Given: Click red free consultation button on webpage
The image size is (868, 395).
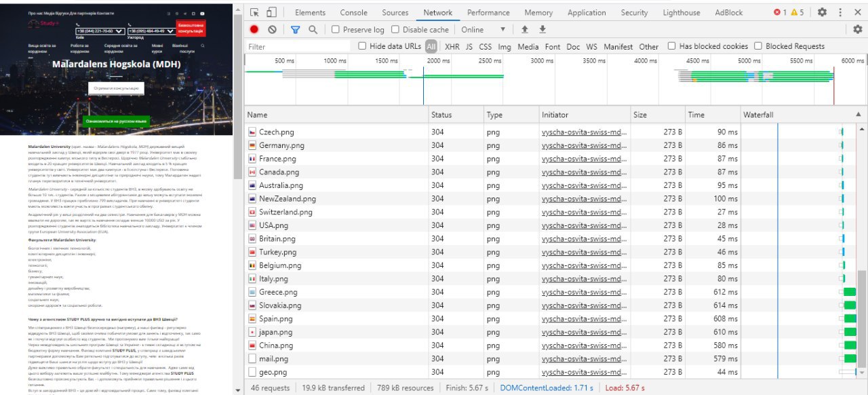Looking at the screenshot, I should point(191,28).
